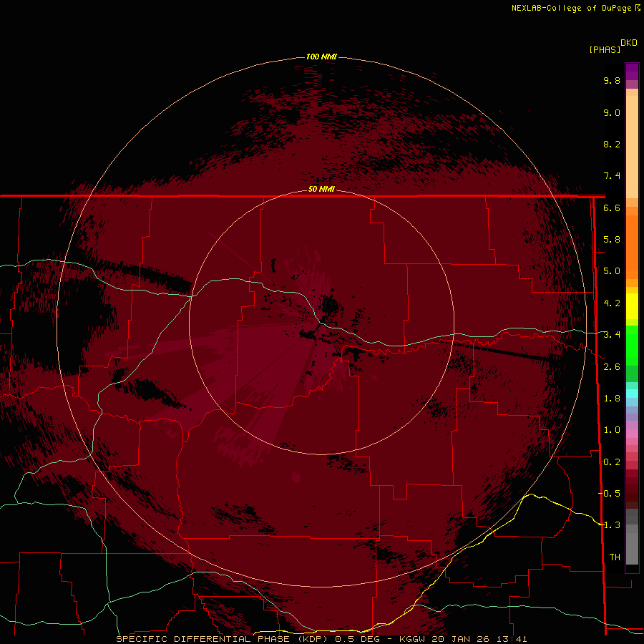Select the 7.4 legend value

(x=612, y=176)
